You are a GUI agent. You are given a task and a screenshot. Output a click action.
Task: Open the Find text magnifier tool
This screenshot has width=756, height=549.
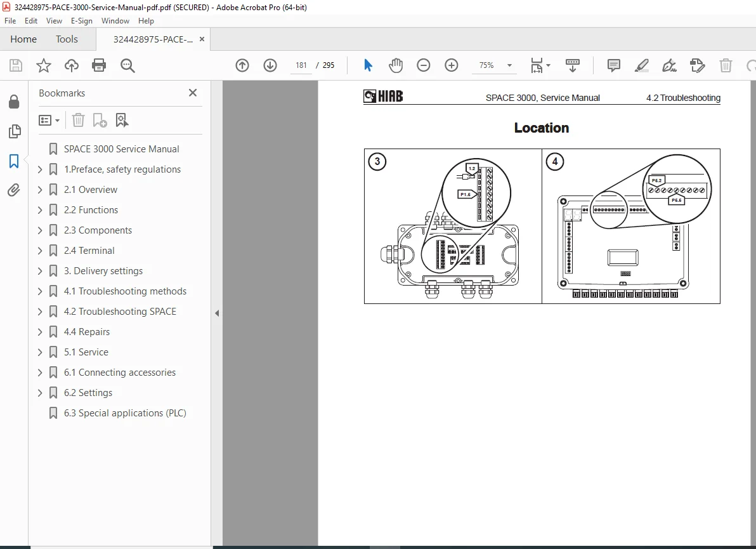(127, 65)
